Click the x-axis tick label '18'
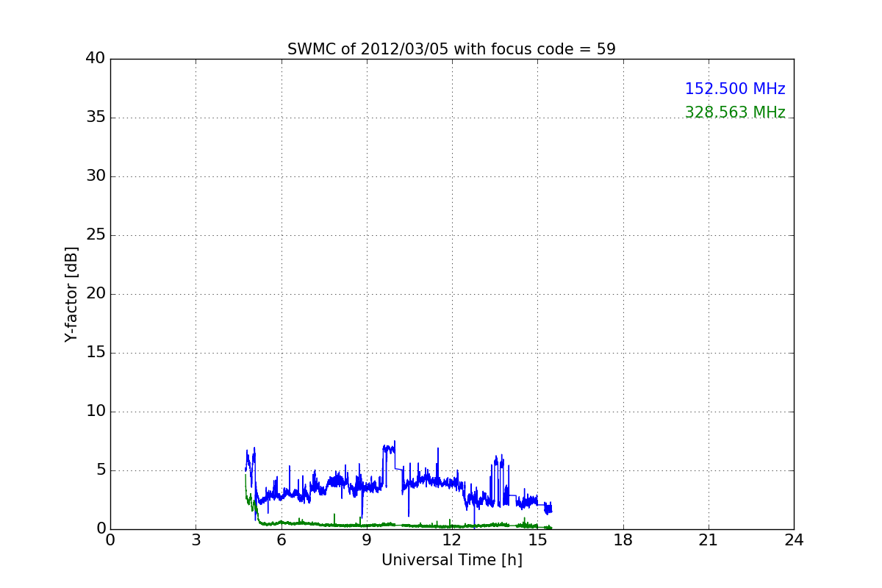The image size is (882, 588). tap(623, 540)
